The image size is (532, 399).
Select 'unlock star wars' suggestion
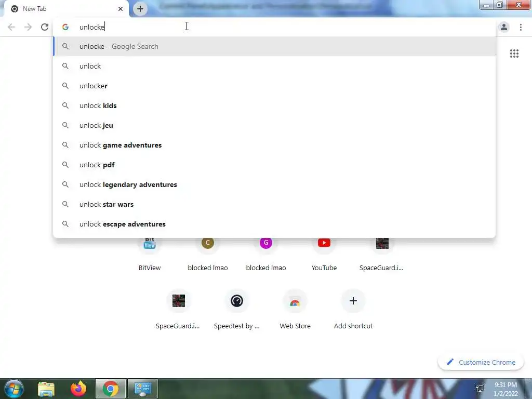(x=274, y=204)
